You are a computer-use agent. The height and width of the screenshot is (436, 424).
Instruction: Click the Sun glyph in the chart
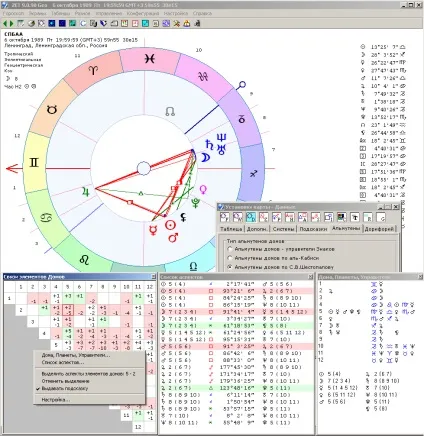[170, 225]
